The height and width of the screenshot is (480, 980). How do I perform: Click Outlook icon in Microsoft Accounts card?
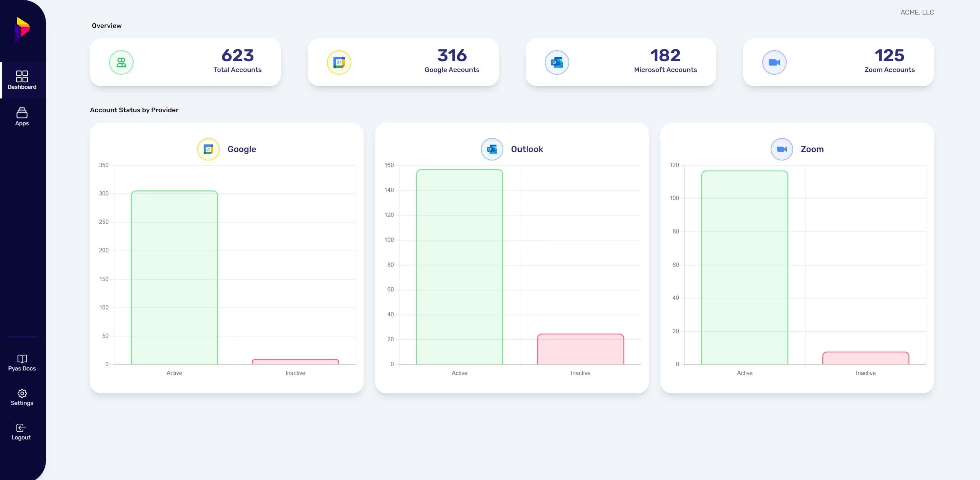[557, 62]
